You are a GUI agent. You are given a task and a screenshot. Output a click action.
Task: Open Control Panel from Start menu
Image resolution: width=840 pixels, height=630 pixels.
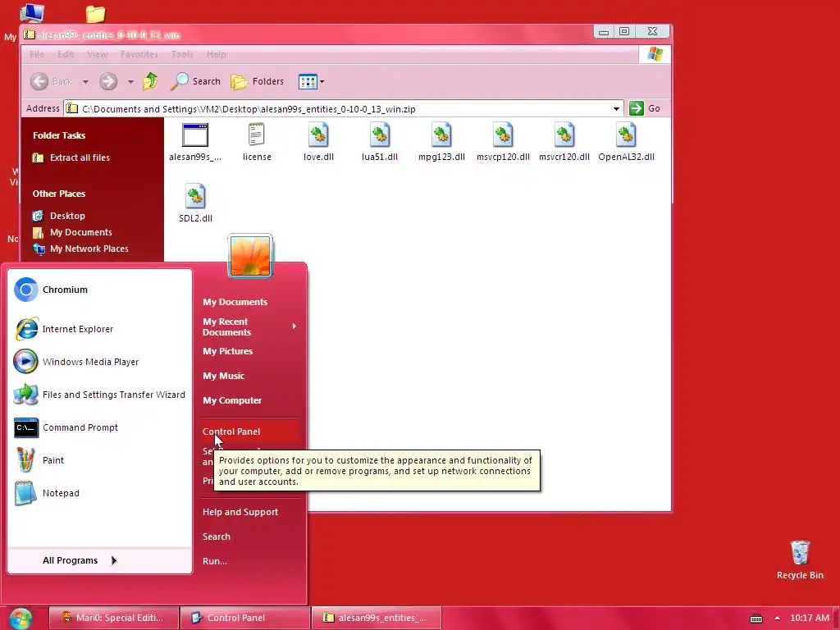(249, 431)
